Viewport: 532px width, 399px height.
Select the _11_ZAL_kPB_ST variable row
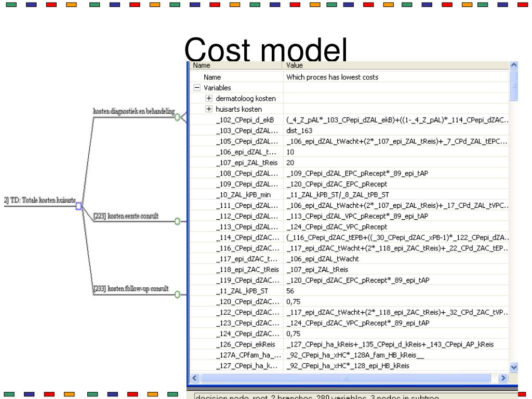[242, 291]
